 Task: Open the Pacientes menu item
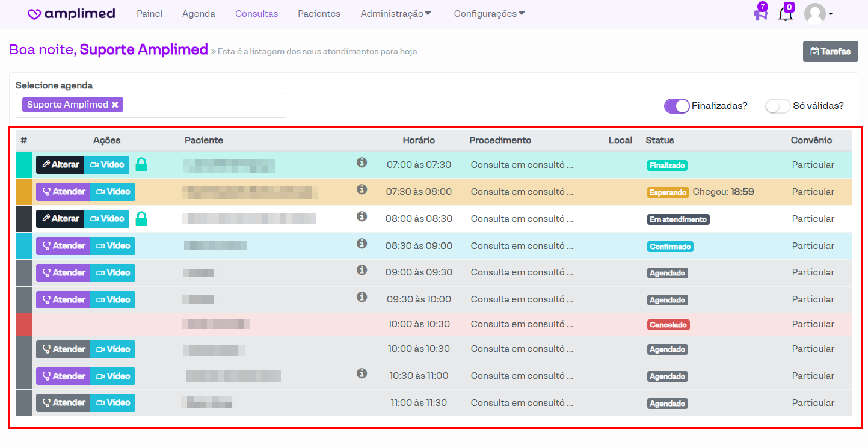coord(319,14)
